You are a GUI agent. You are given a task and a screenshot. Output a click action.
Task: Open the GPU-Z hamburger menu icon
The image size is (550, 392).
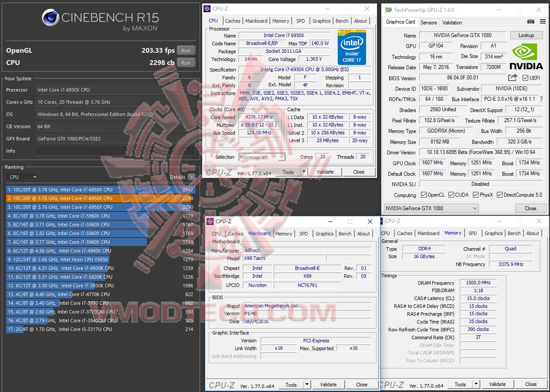[543, 22]
